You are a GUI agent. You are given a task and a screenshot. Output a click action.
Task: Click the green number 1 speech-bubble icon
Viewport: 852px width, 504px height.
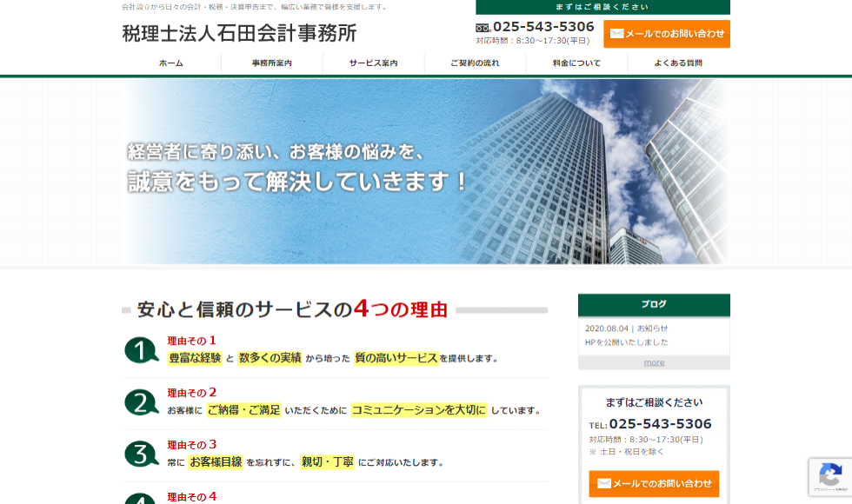(141, 350)
